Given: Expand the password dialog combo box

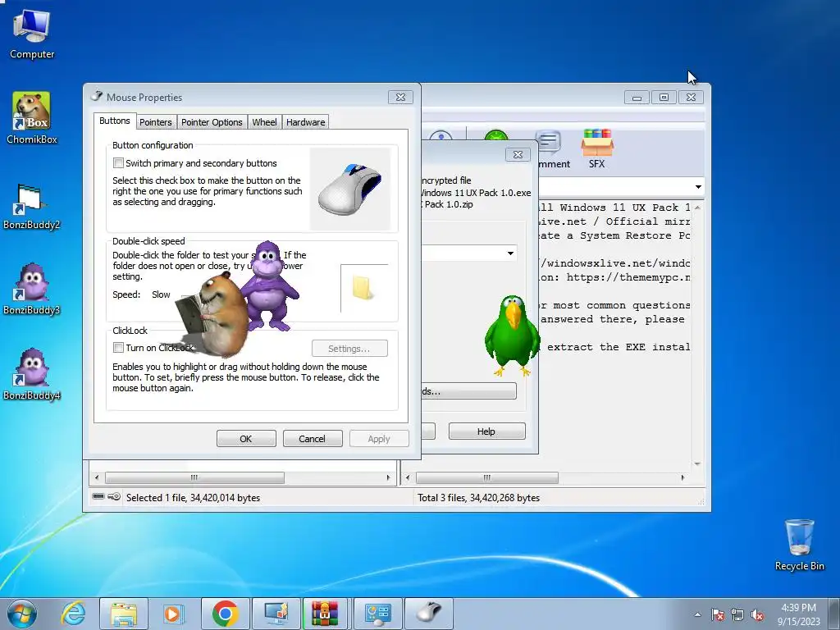Looking at the screenshot, I should [x=510, y=253].
